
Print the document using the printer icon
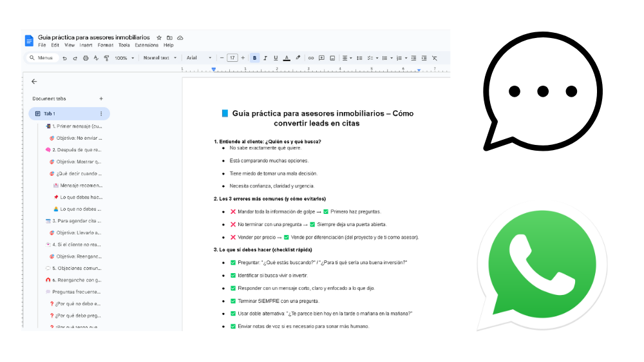[x=86, y=59]
